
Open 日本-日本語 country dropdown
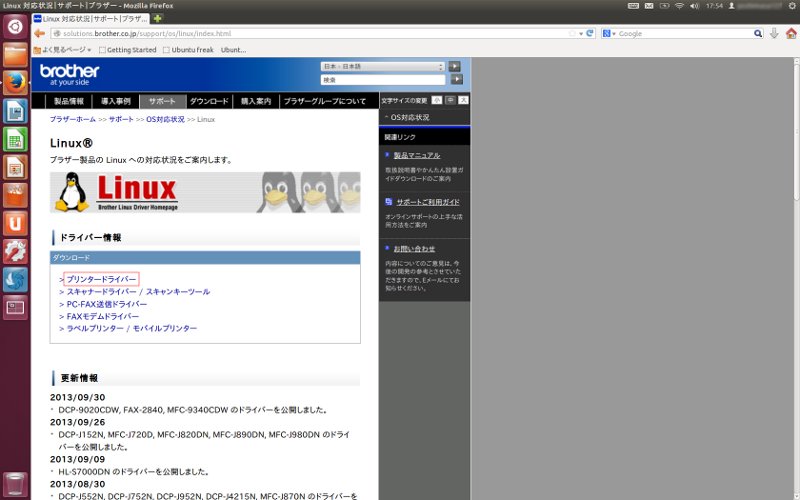pos(383,66)
